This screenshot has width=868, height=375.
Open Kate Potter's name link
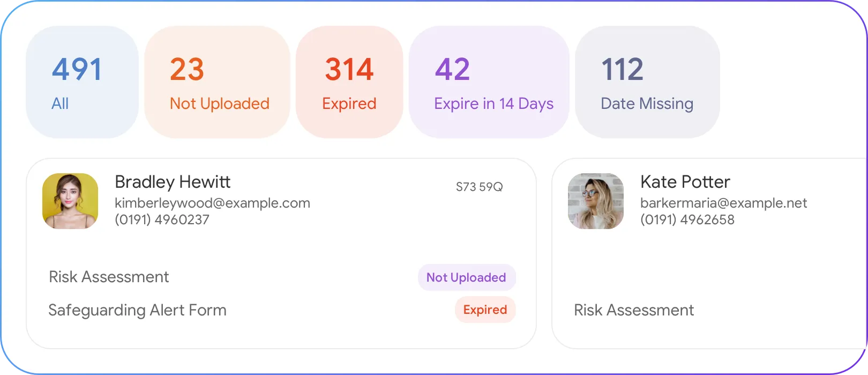tap(685, 182)
